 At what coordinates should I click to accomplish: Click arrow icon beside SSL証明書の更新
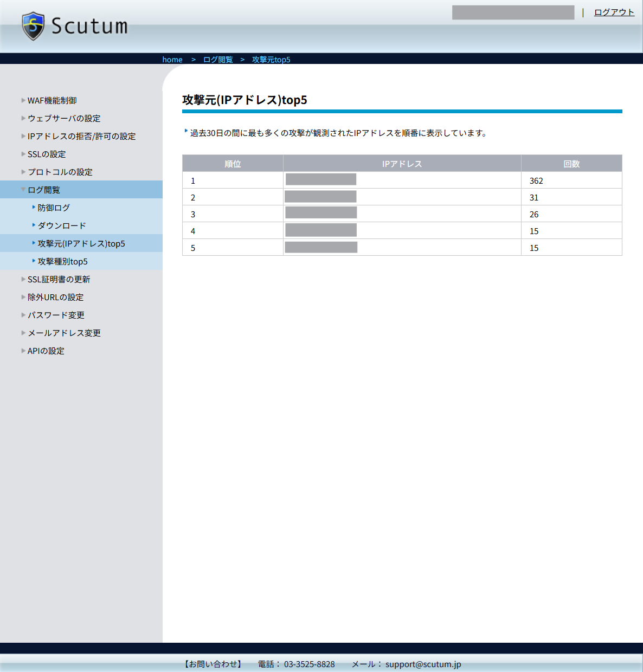tap(23, 279)
